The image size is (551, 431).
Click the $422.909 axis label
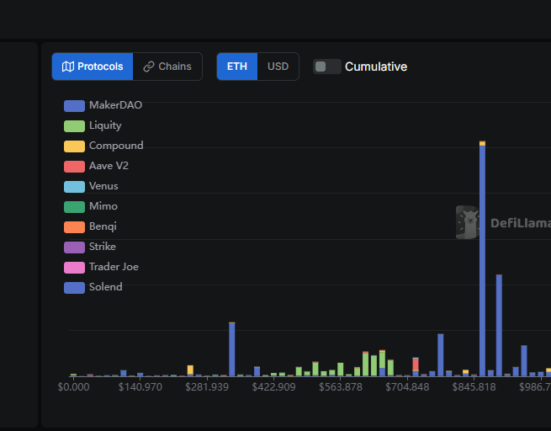tap(274, 387)
